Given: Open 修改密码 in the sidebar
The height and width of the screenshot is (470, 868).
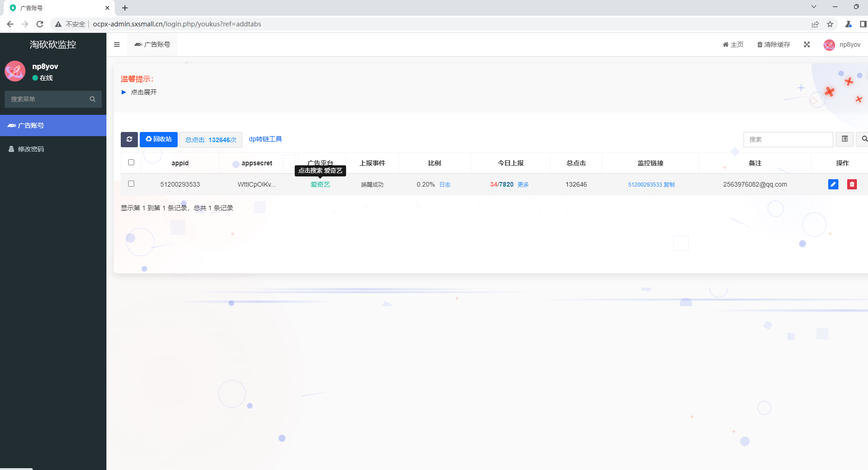Looking at the screenshot, I should (31, 149).
